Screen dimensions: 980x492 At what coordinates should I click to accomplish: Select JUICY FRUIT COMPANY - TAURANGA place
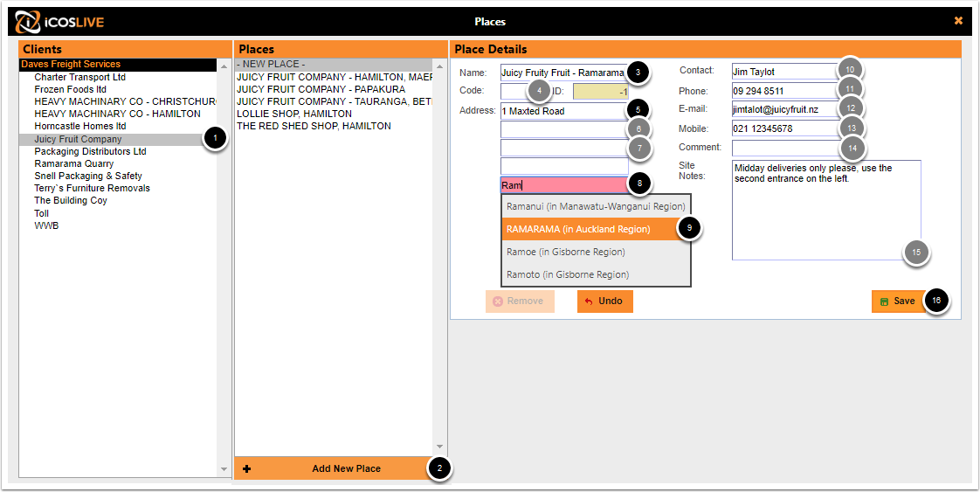[335, 101]
